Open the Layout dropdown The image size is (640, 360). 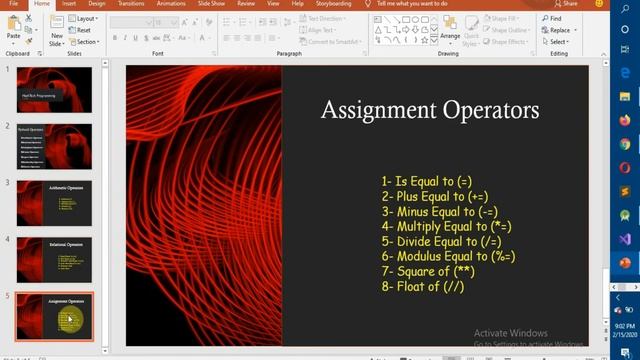pyautogui.click(x=84, y=18)
